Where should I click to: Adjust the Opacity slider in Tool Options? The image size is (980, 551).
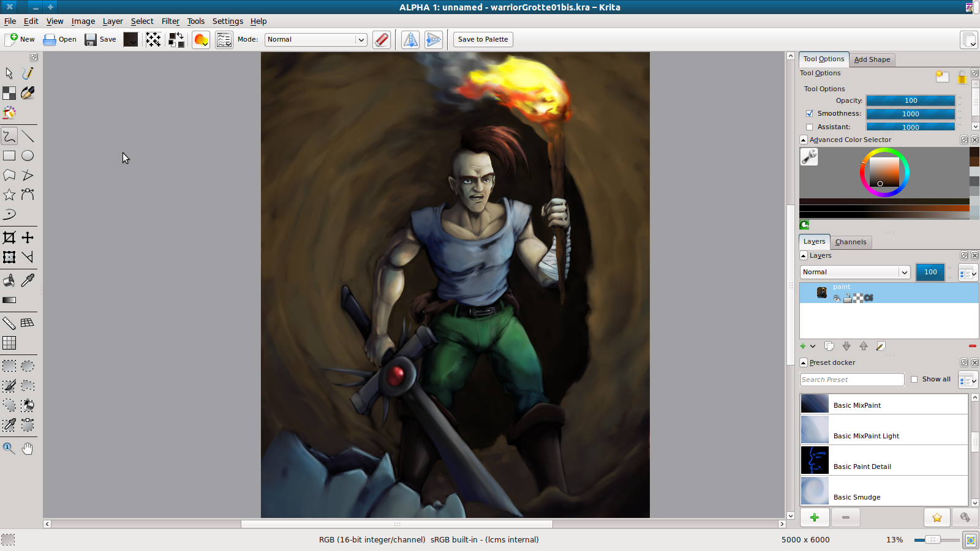click(910, 101)
